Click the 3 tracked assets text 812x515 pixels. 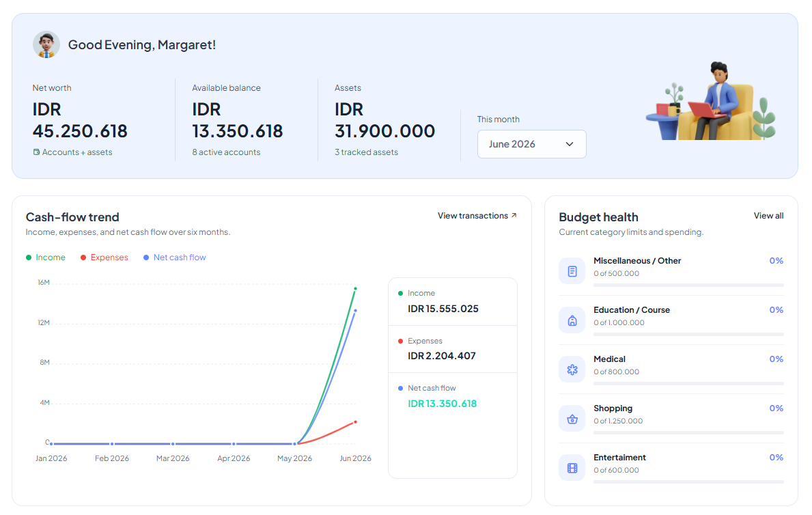(x=366, y=152)
